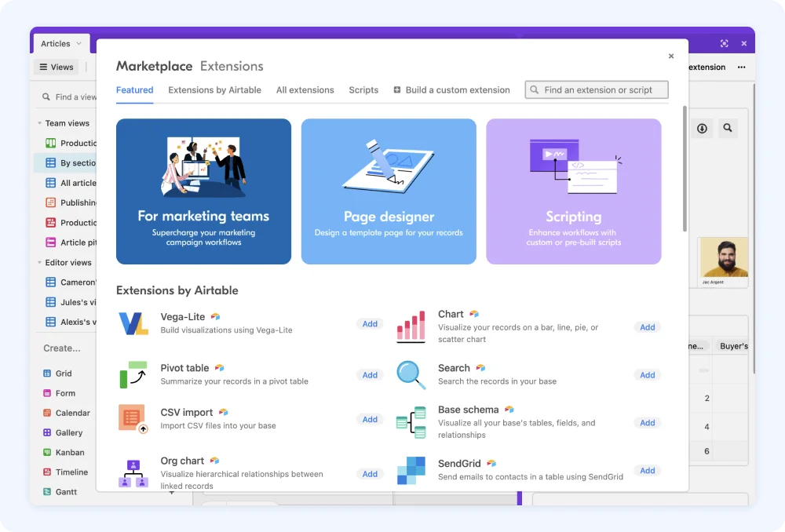Toggle the Views sidebar button
This screenshot has width=785, height=532.
(56, 67)
